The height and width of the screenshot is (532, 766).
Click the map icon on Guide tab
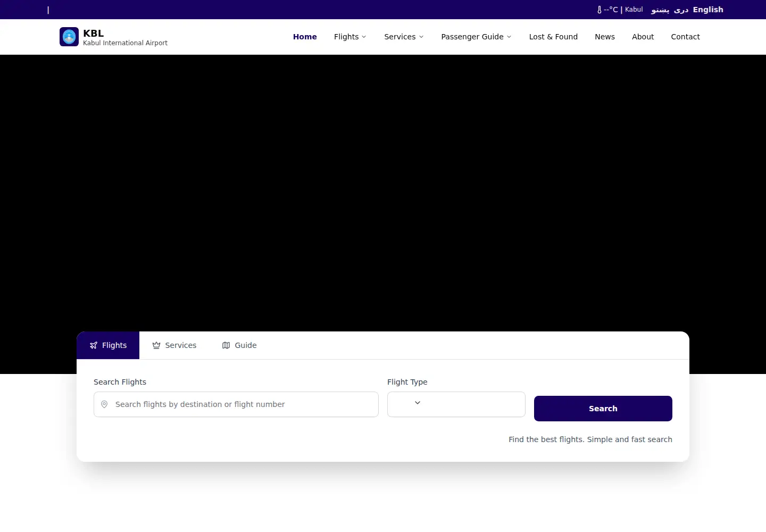(x=226, y=345)
